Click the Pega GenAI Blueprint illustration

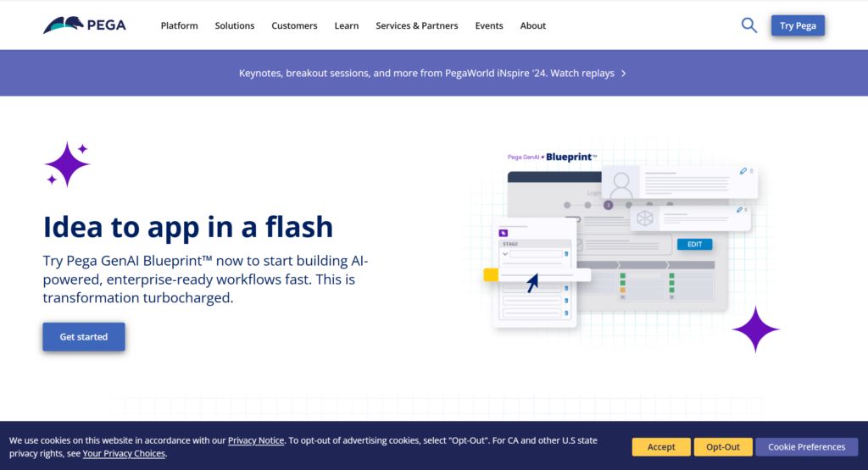[x=624, y=243]
